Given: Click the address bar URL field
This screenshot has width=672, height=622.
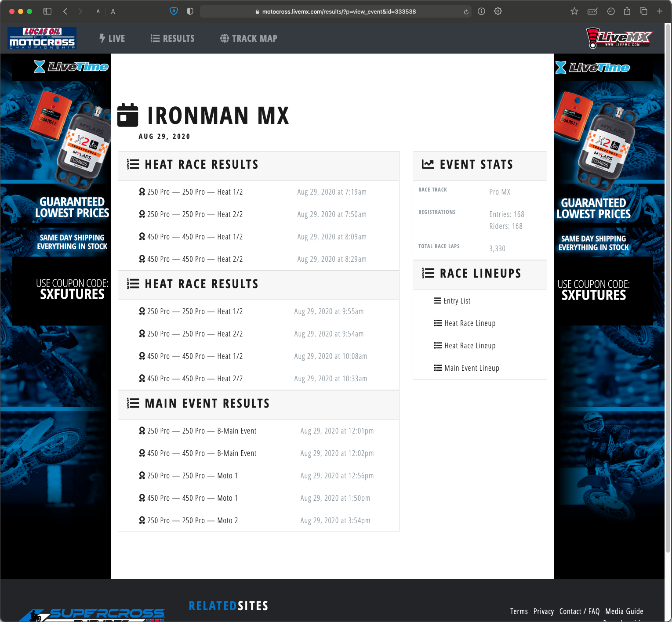Looking at the screenshot, I should (338, 12).
